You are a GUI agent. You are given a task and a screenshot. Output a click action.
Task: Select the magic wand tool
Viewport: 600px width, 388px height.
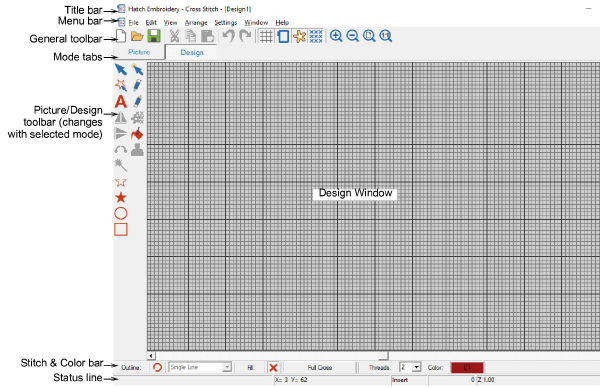pos(121,165)
